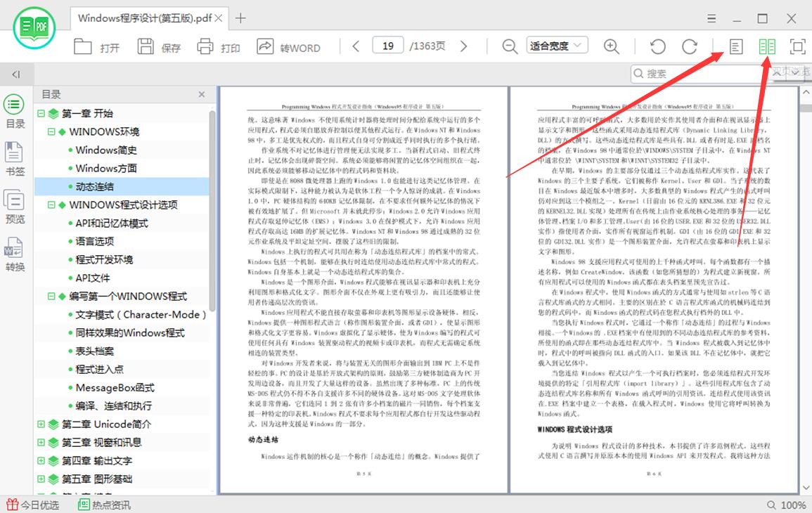The width and height of the screenshot is (812, 513).
Task: Jump to 语言选项 in outline
Action: tap(95, 241)
